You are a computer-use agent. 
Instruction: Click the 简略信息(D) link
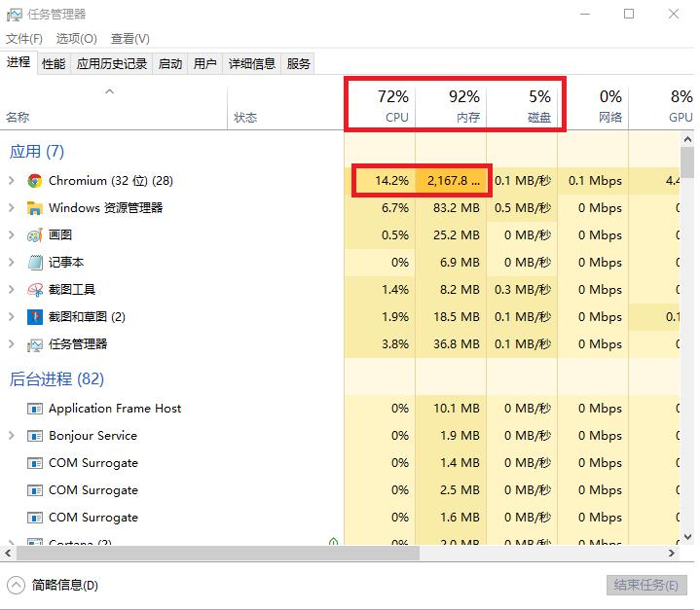65,585
